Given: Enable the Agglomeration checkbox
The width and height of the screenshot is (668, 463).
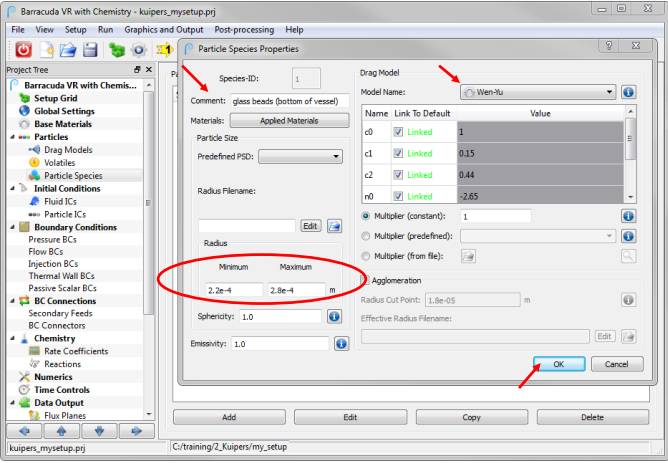Looking at the screenshot, I should (366, 280).
